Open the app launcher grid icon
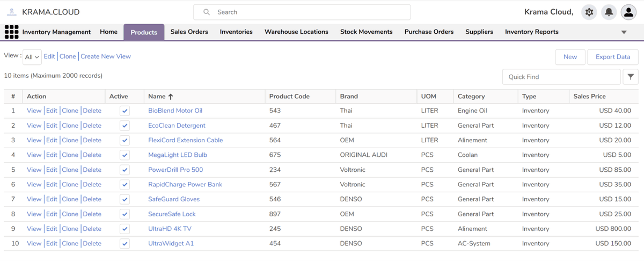 pos(11,32)
